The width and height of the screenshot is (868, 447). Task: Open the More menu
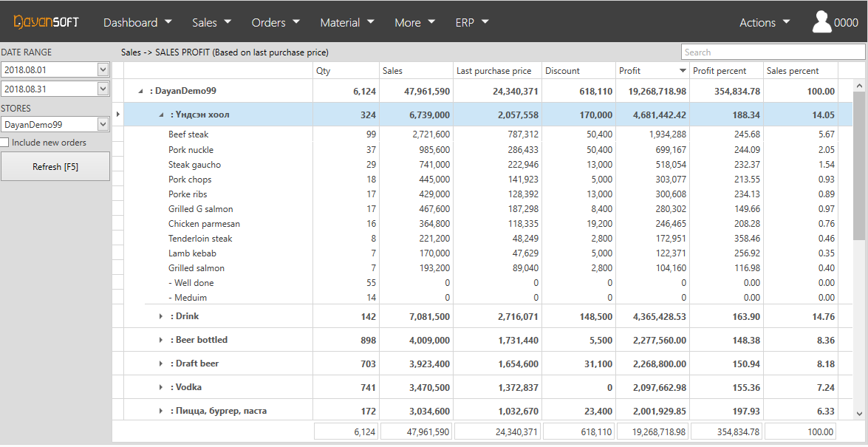414,22
